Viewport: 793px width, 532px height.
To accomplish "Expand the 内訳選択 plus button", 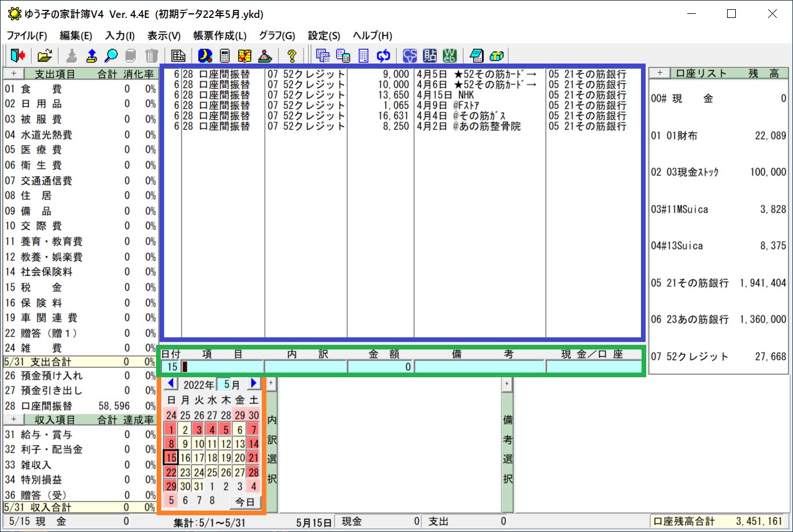I will (x=270, y=383).
